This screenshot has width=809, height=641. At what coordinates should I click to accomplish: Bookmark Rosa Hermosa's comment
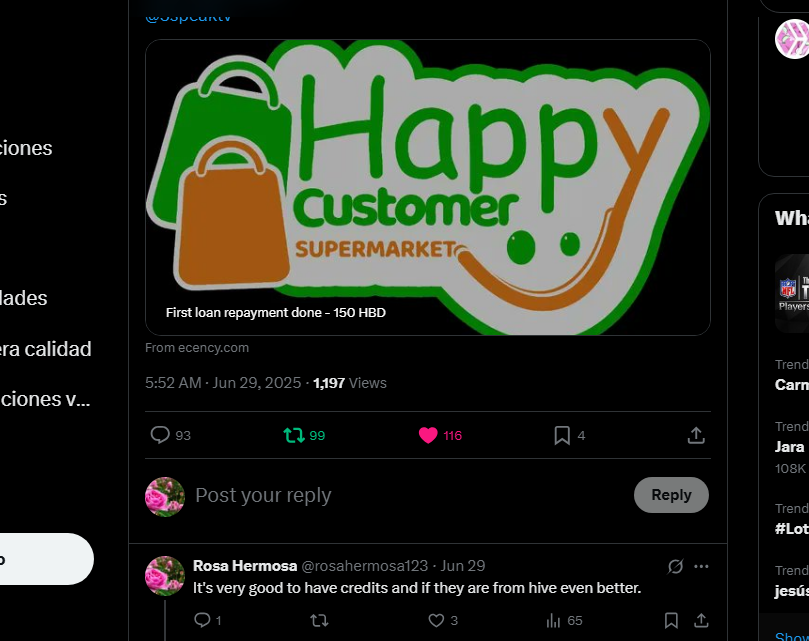tap(671, 620)
